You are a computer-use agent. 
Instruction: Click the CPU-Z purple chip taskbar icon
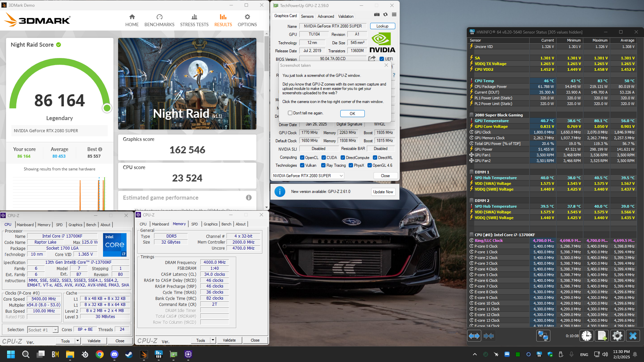click(x=188, y=354)
